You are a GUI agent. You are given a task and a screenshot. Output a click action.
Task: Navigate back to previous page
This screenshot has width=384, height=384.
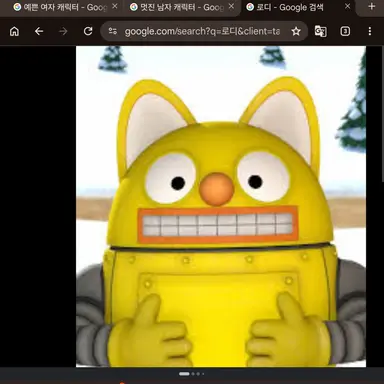(x=39, y=31)
